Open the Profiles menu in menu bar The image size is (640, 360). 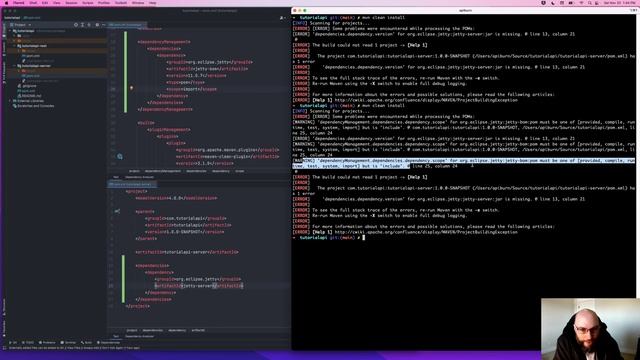click(x=104, y=3)
